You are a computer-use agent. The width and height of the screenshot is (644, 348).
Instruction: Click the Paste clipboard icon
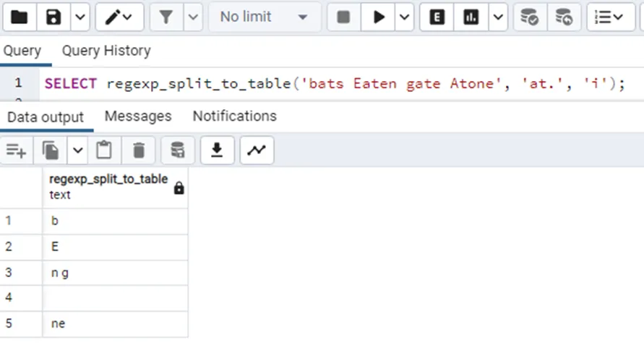105,150
